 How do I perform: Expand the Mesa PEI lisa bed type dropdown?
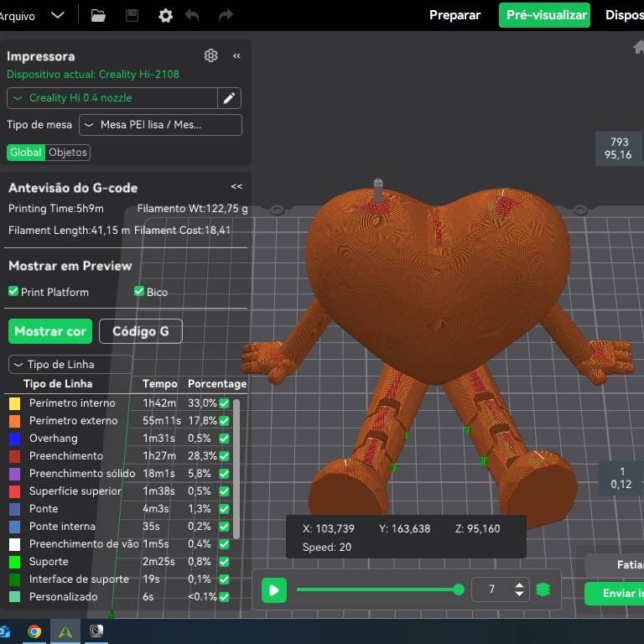(x=160, y=125)
